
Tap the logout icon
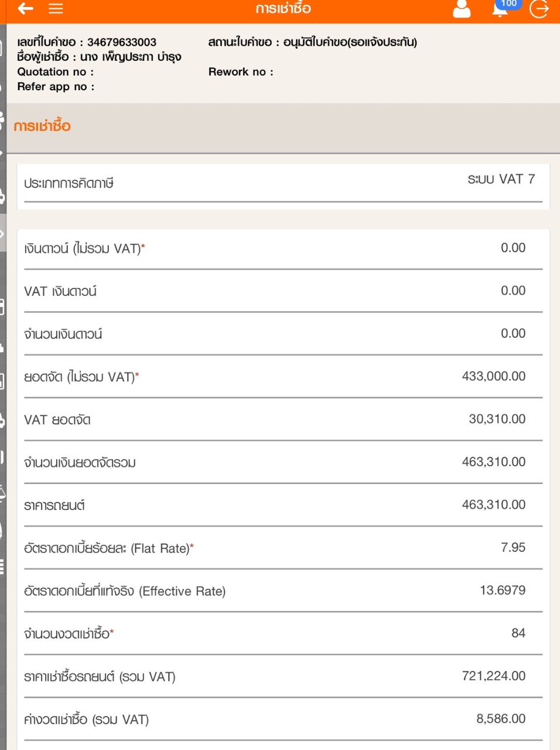[539, 9]
